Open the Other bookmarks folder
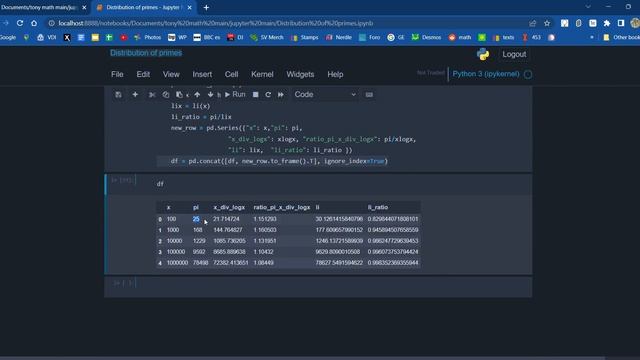Viewport: 640px width, 360px height. point(621,37)
